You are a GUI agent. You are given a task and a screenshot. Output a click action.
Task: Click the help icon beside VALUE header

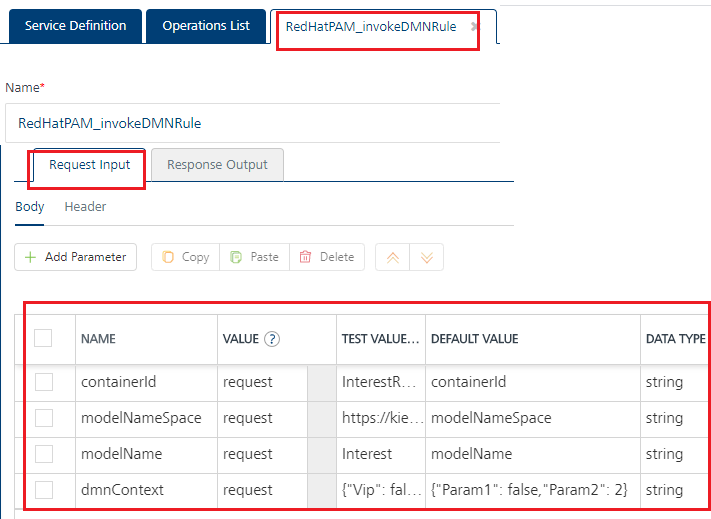coord(271,339)
